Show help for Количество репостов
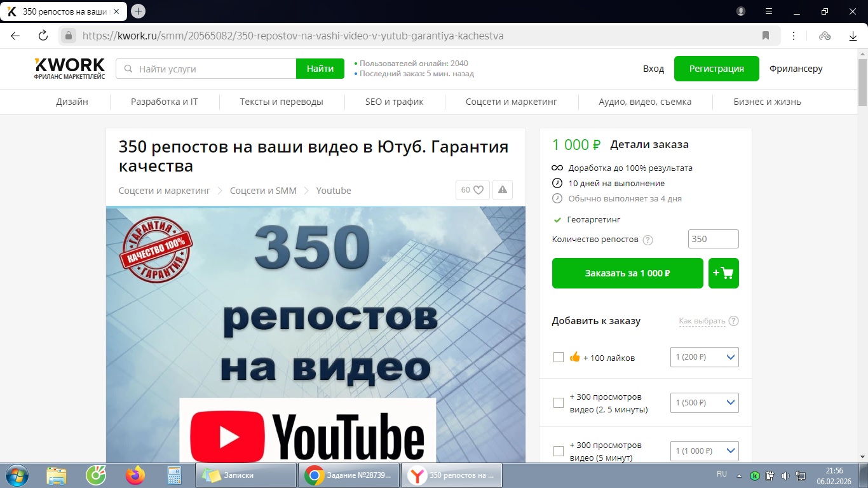Viewport: 868px width, 488px height. (648, 240)
